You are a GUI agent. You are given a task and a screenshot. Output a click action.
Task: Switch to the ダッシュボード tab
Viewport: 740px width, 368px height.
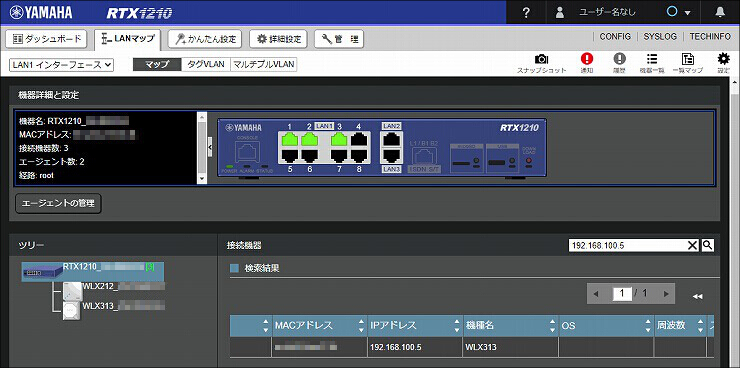click(46, 39)
